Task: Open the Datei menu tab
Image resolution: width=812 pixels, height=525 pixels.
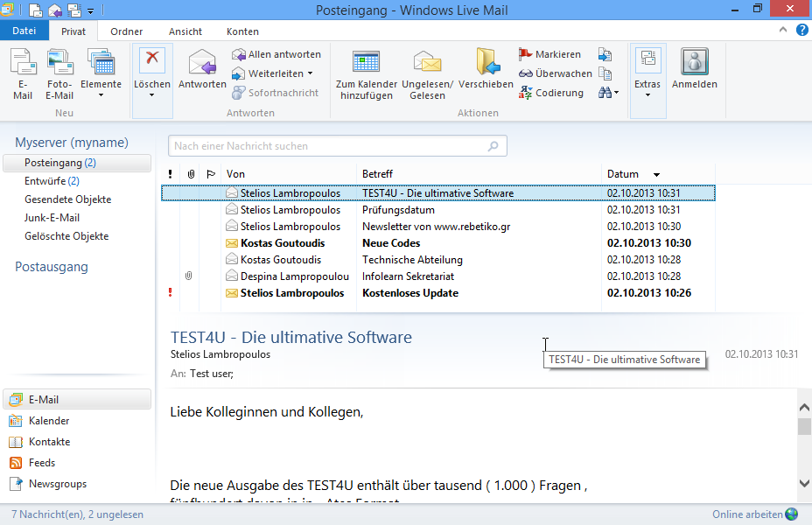Action: point(24,31)
